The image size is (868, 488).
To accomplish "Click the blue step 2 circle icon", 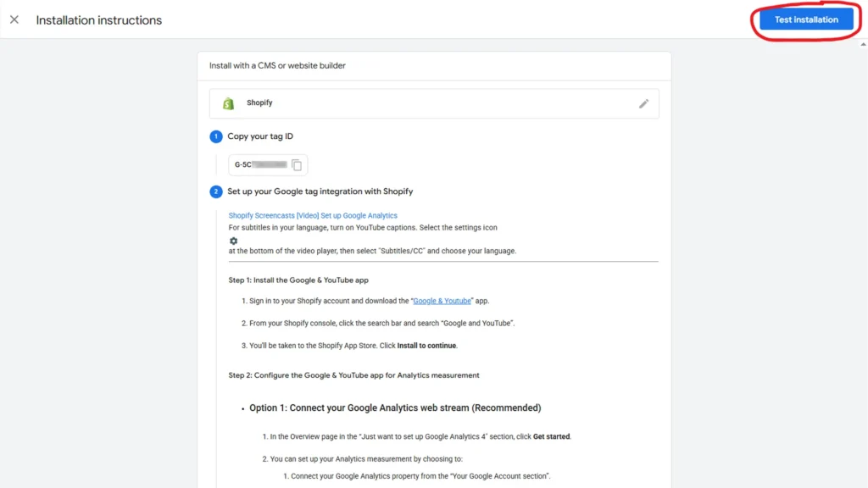I will pos(215,191).
